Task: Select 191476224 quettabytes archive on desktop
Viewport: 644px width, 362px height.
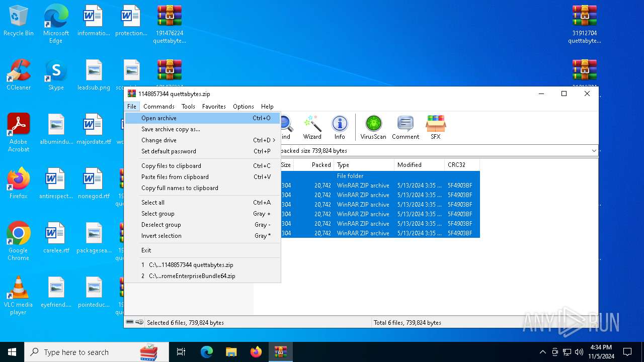Action: click(x=170, y=24)
